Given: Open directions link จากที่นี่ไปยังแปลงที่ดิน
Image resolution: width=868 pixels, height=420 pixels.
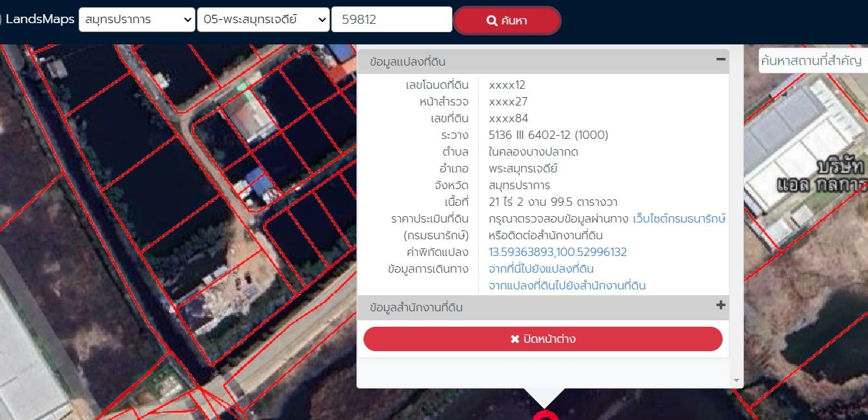Looking at the screenshot, I should click(541, 269).
